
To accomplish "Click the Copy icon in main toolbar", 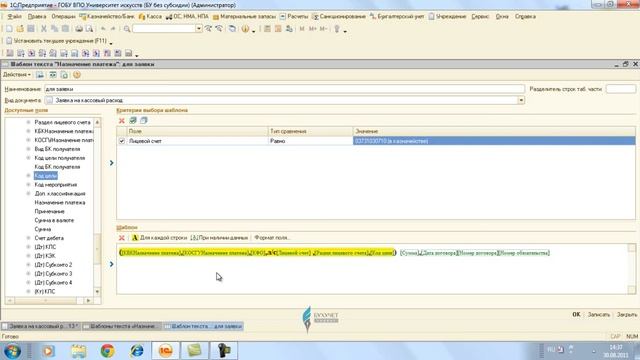I will click(54, 29).
